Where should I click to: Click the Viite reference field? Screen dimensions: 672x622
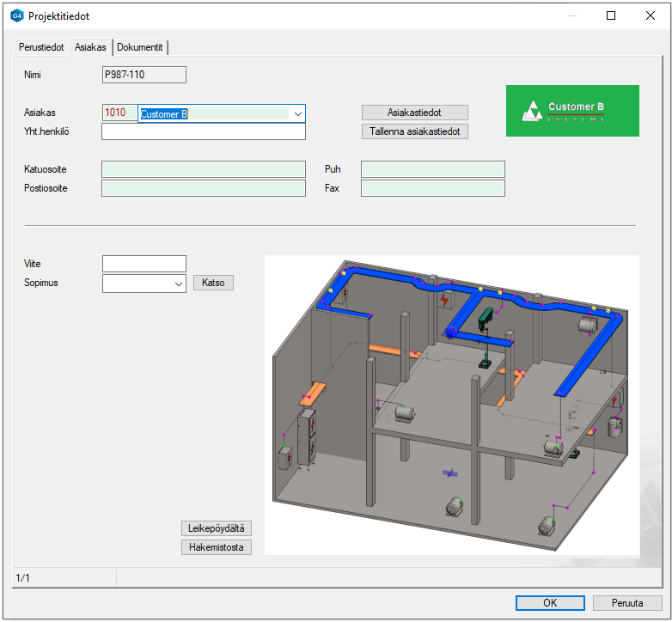point(144,264)
